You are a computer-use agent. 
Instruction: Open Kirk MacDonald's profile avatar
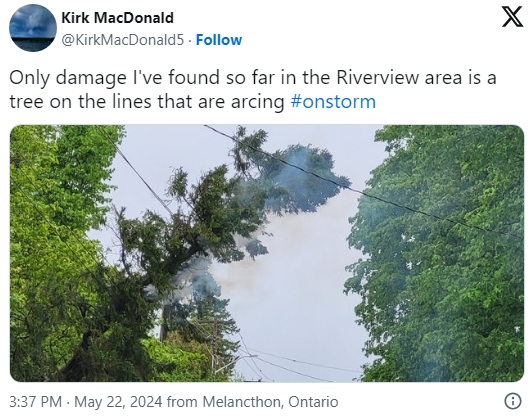point(33,28)
